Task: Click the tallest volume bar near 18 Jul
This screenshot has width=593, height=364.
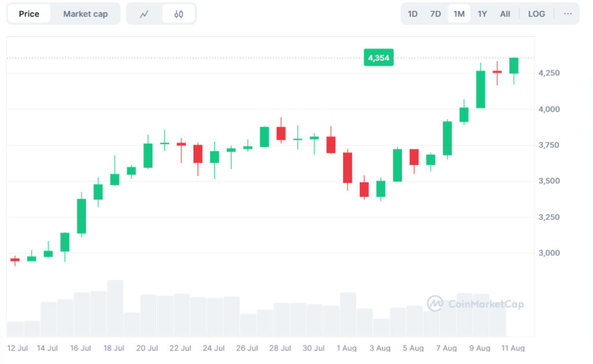Action: tap(115, 308)
